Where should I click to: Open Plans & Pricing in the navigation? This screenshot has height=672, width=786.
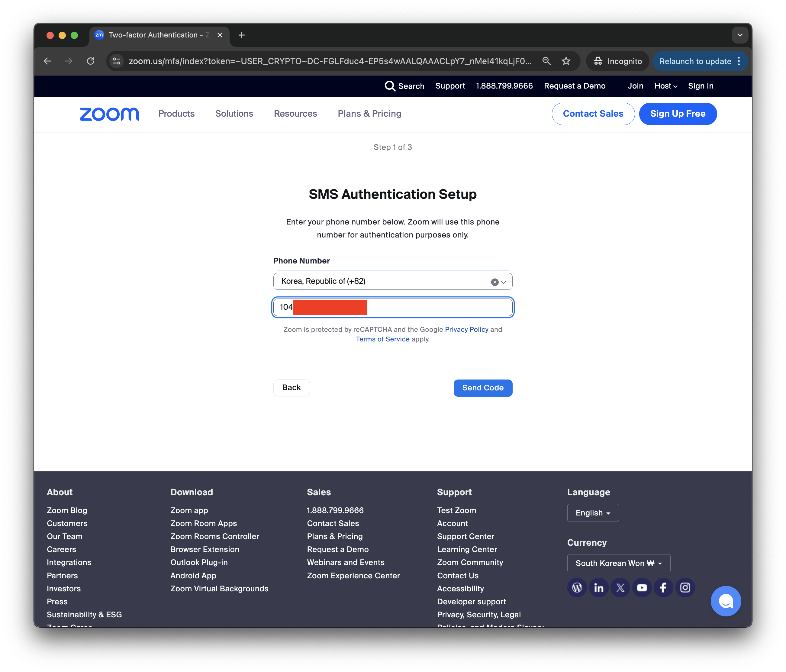click(369, 113)
